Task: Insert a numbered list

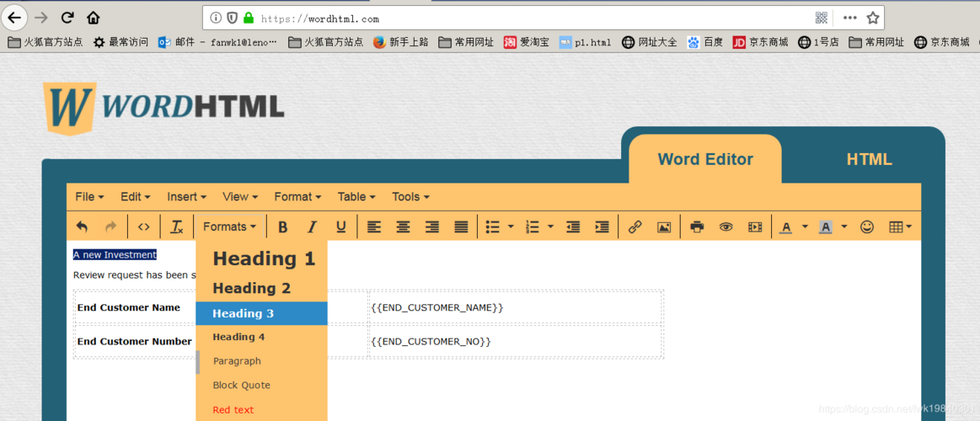Action: tap(533, 226)
